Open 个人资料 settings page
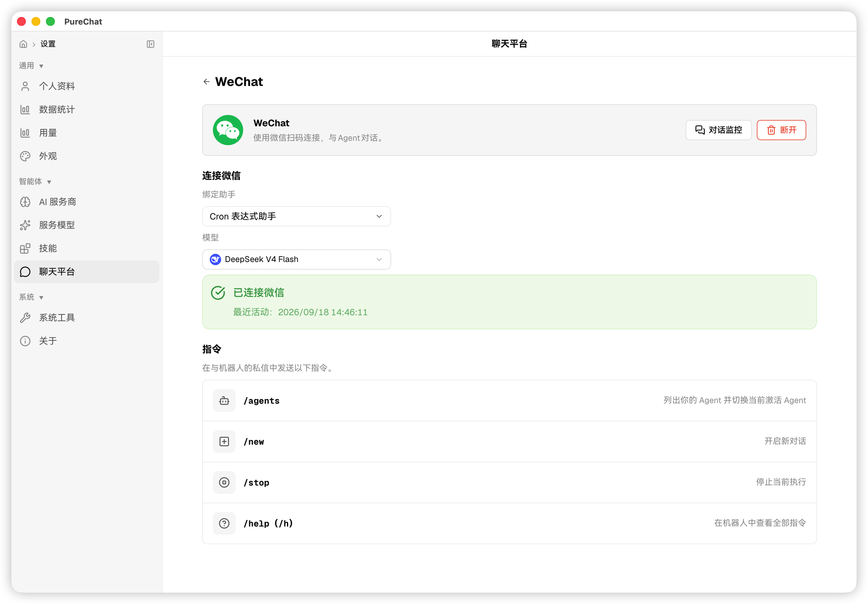The height and width of the screenshot is (604, 868). [87, 86]
